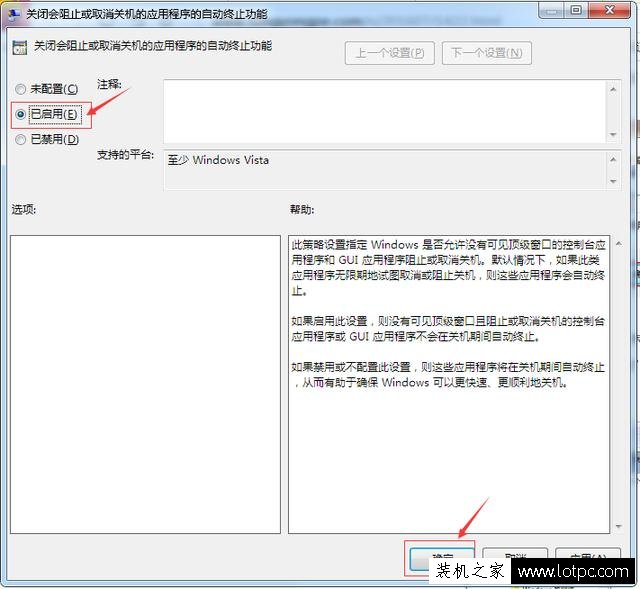Click the help paragraph starting 如果禁用或不配置
The width and height of the screenshot is (640, 589).
(x=448, y=375)
